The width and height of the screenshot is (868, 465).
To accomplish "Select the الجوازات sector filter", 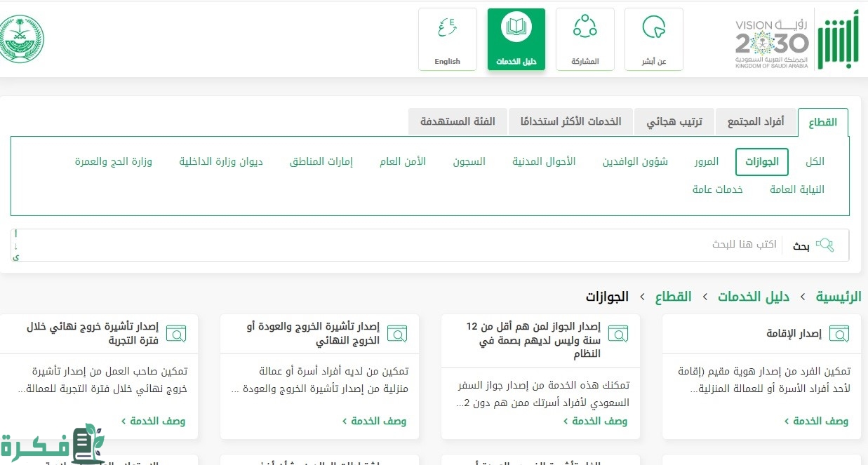I will pos(761,162).
